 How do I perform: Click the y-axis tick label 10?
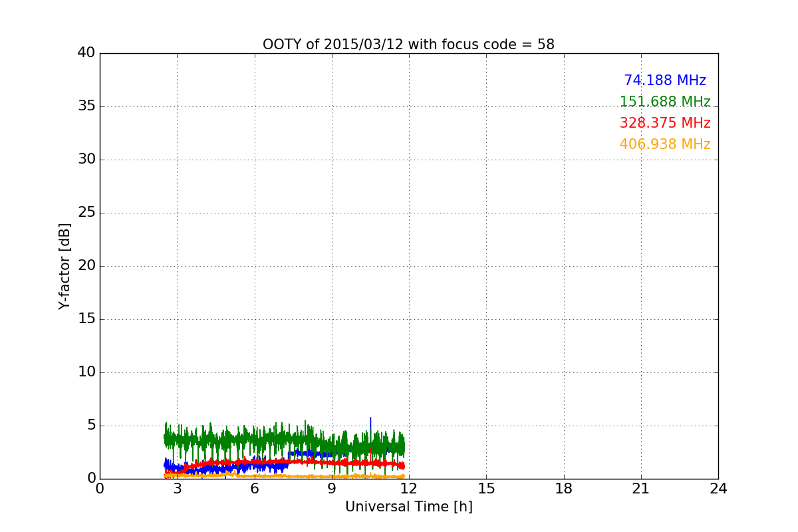86,372
